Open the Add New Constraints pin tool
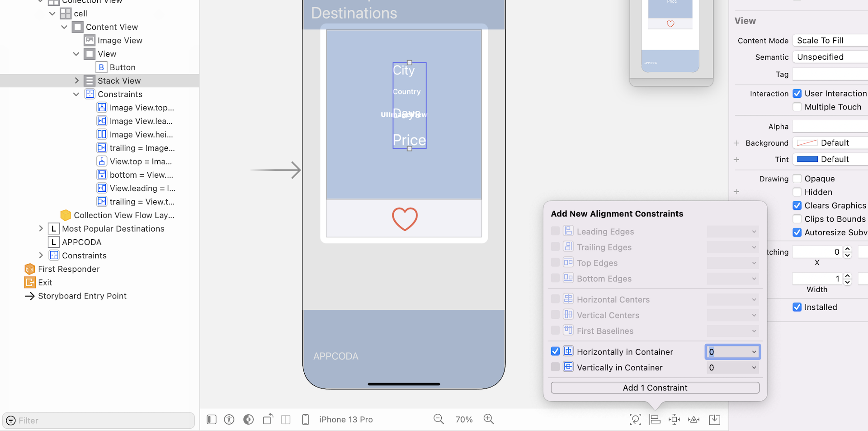 pos(674,420)
